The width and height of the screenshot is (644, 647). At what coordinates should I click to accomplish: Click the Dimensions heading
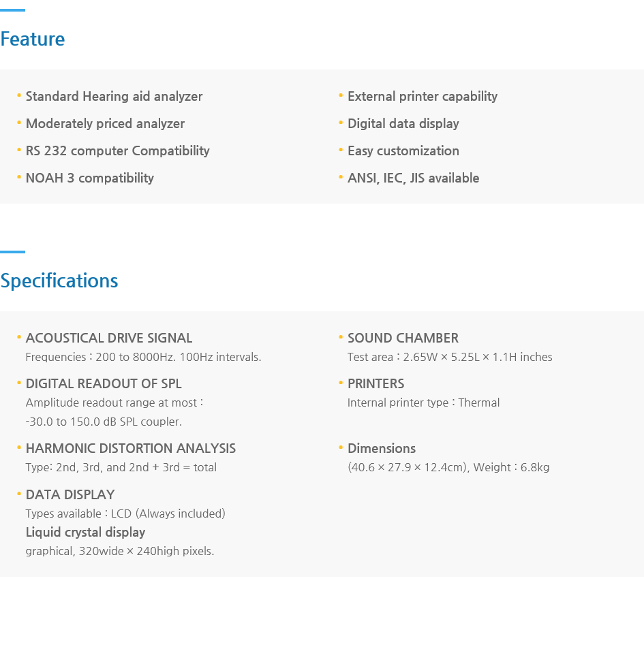pos(382,448)
